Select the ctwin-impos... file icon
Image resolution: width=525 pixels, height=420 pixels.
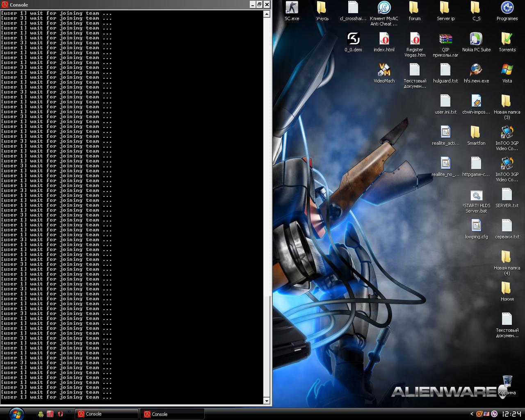(x=476, y=104)
